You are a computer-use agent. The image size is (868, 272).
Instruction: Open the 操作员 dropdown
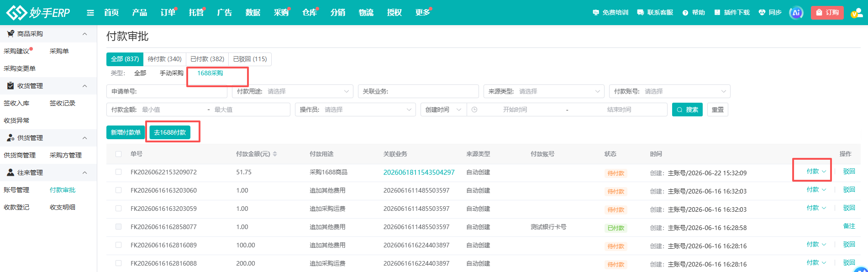point(355,110)
